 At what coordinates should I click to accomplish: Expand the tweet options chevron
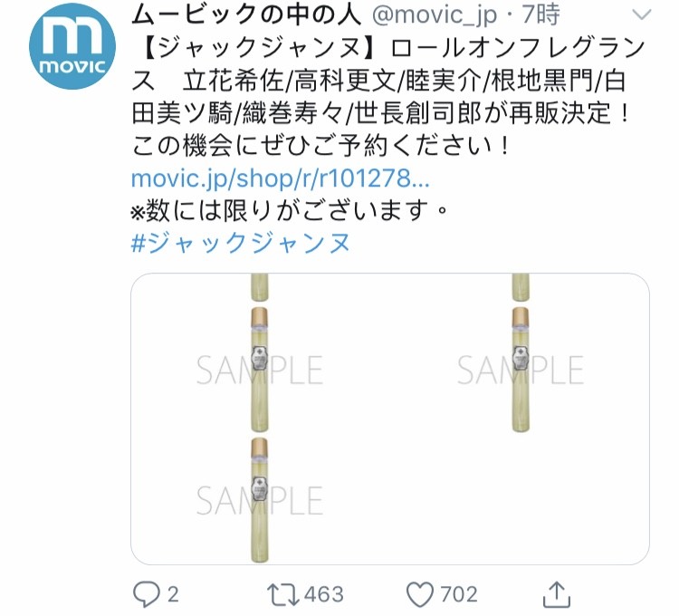[x=641, y=15]
